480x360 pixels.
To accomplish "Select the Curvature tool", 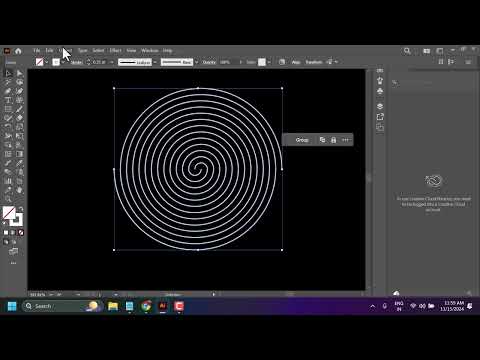I will click(x=20, y=91).
